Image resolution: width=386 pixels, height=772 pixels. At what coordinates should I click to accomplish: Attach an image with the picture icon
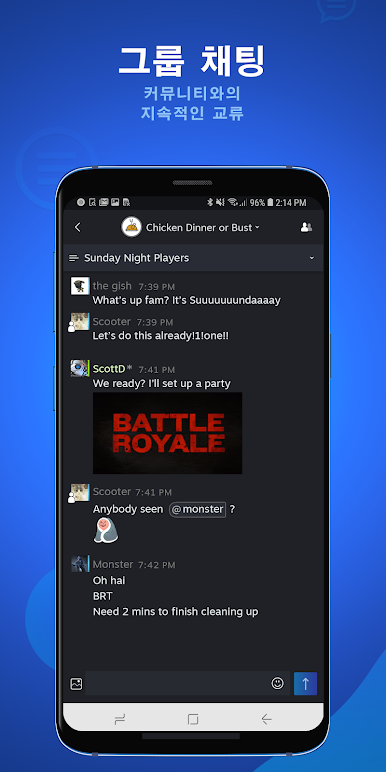(76, 684)
